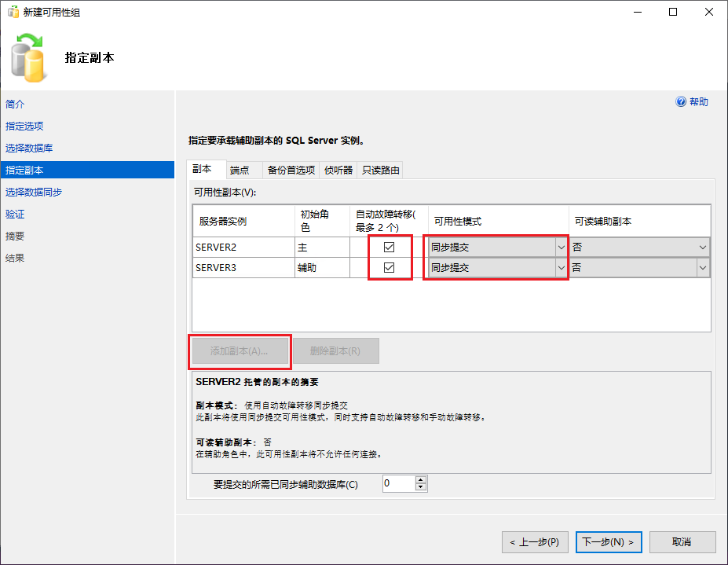
Task: Select 指定副本 in the sidebar
Action: 87,170
